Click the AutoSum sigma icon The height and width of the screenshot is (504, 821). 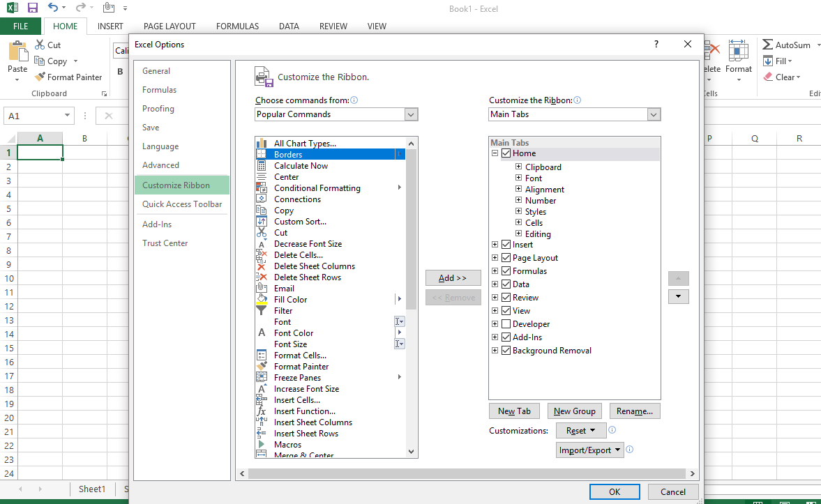[x=767, y=45]
